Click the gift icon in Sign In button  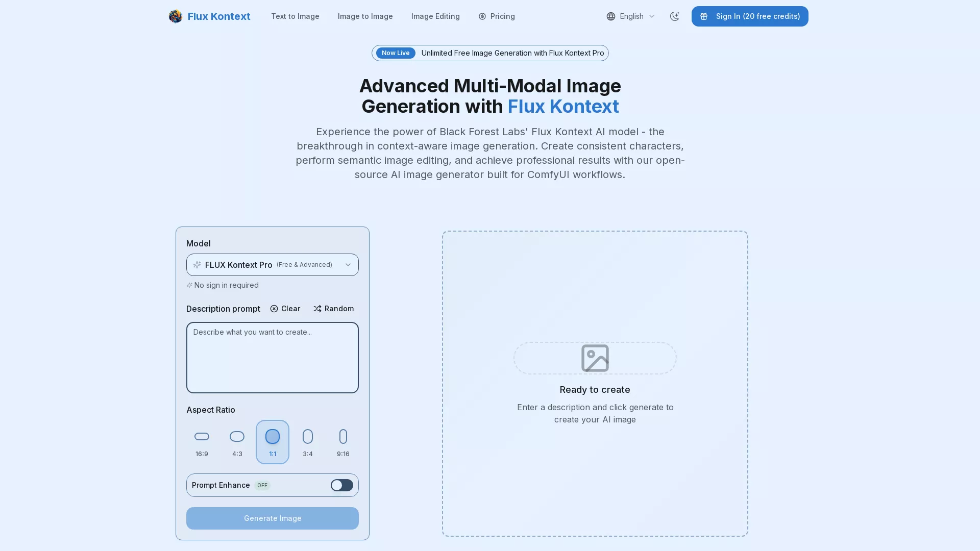704,16
